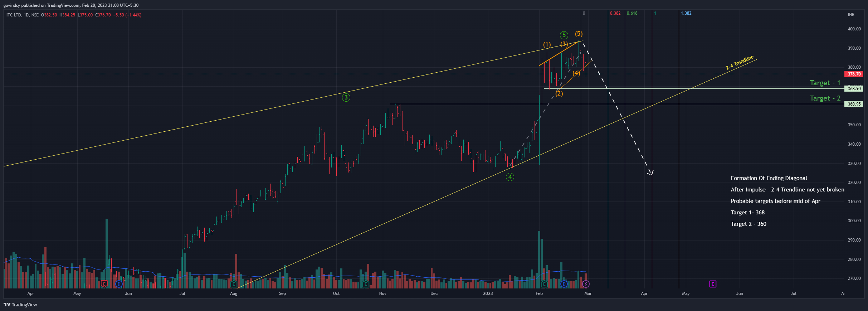
Task: Click the Mar label on time axis
Action: [x=588, y=293]
